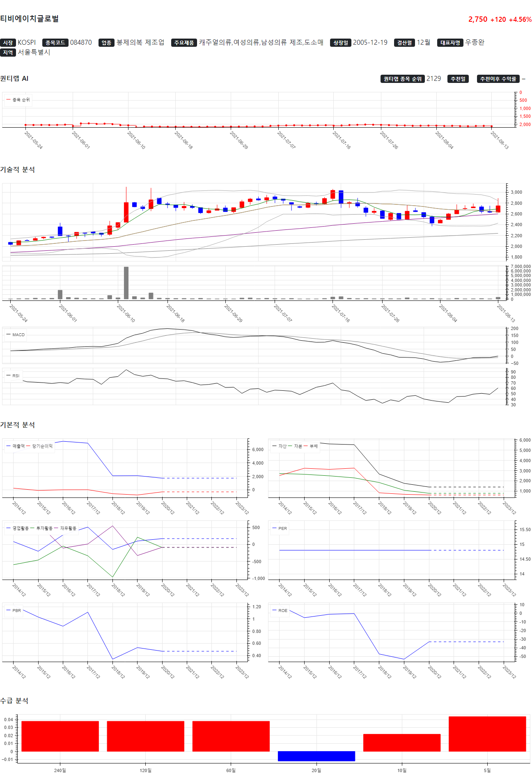Click the 기본적 분석 section heading

pos(17,425)
